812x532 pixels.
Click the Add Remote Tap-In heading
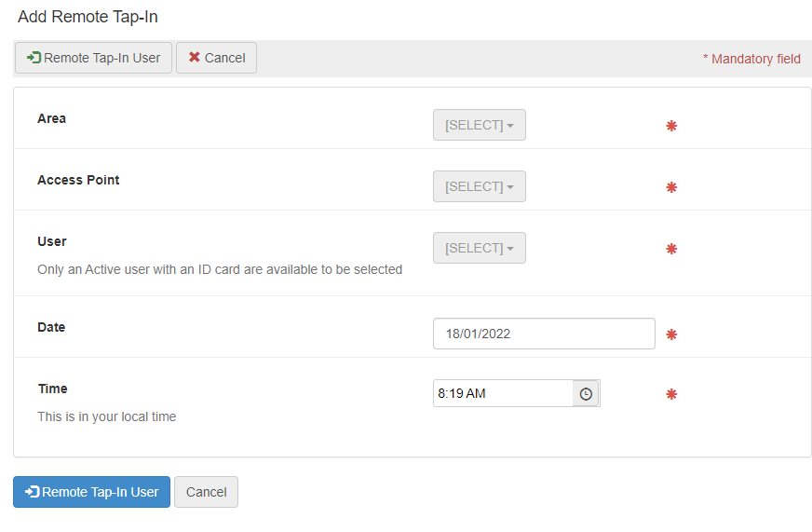click(x=88, y=17)
